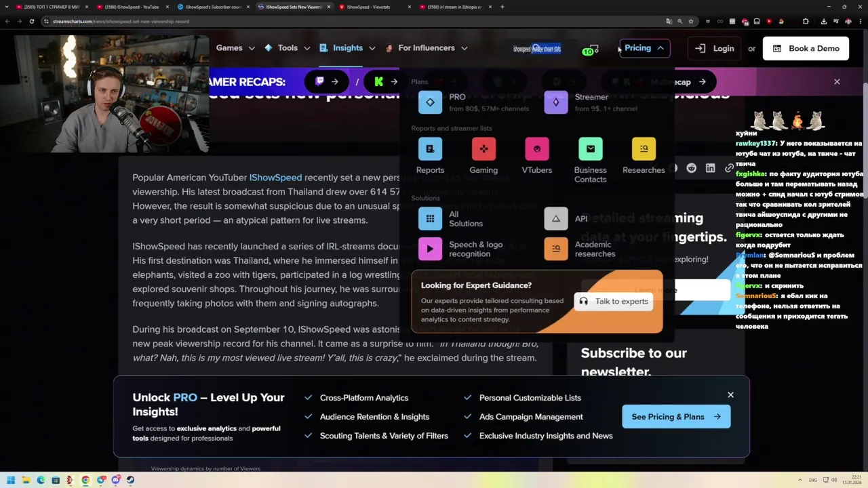Open Speech & logo recognition play icon
The height and width of the screenshot is (488, 868).
(430, 249)
